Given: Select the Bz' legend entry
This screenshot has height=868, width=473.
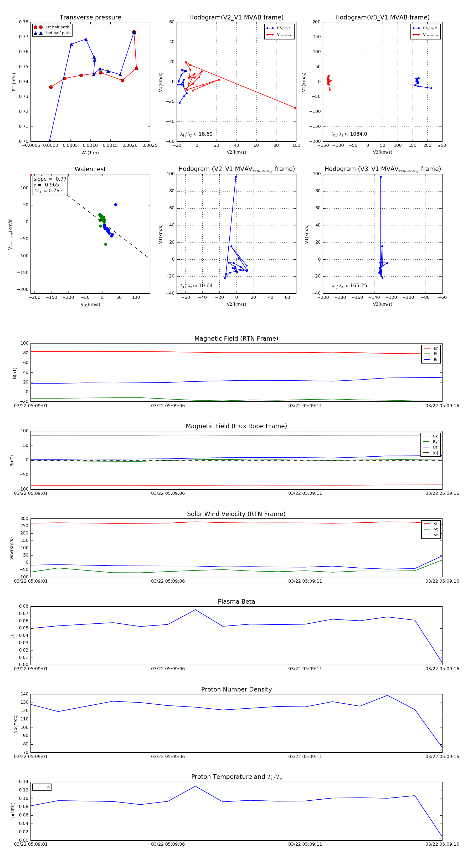Looking at the screenshot, I should pyautogui.click(x=431, y=447).
